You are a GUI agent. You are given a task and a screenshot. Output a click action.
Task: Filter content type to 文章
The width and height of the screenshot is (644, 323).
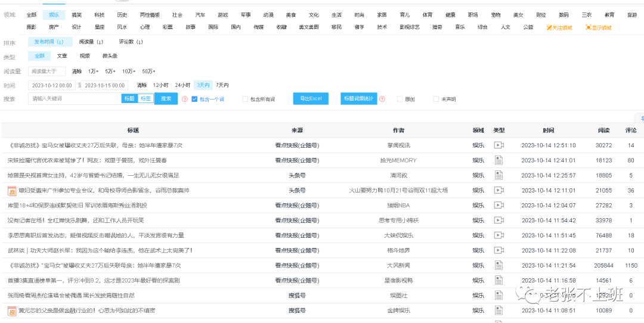[62, 56]
